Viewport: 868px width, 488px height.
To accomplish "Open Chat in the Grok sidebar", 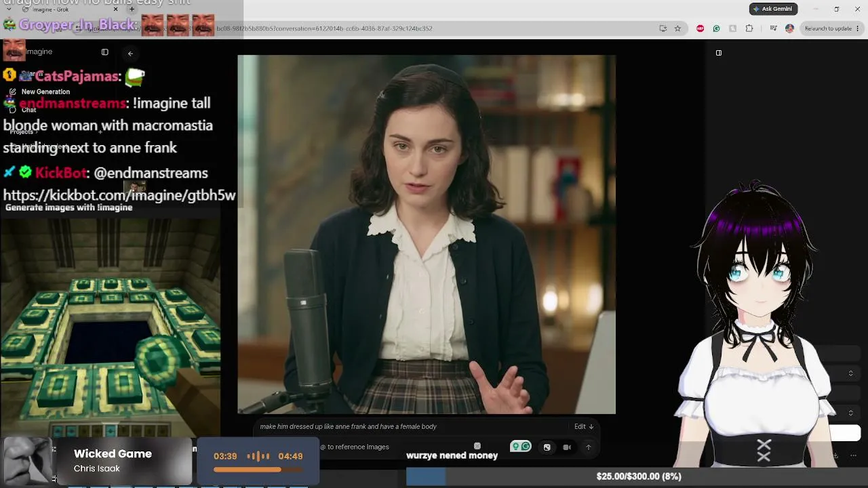I will tap(28, 110).
